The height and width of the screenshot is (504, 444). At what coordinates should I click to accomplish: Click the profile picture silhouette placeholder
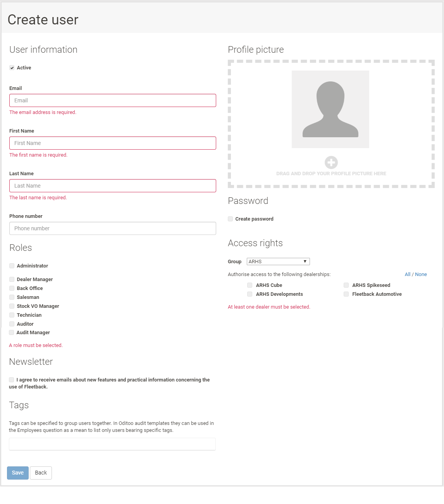pyautogui.click(x=330, y=109)
